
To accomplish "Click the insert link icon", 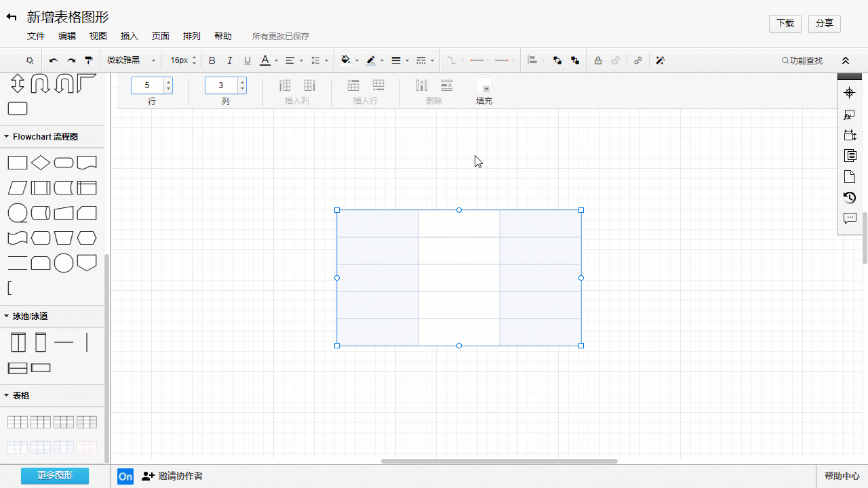I will (638, 60).
